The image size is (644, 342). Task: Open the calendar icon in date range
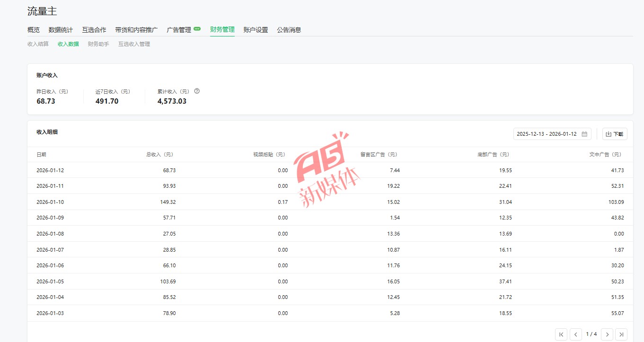[584, 134]
